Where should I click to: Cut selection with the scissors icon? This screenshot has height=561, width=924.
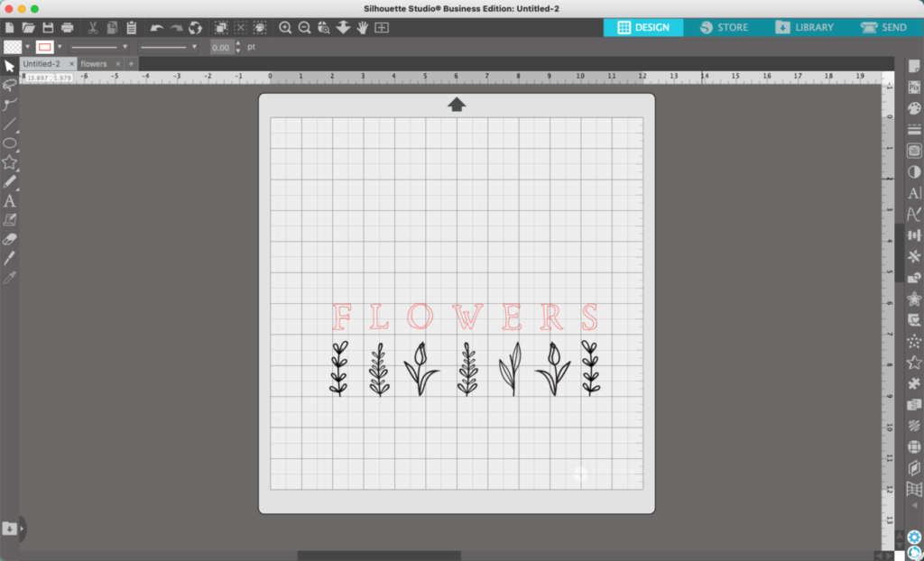pyautogui.click(x=93, y=28)
